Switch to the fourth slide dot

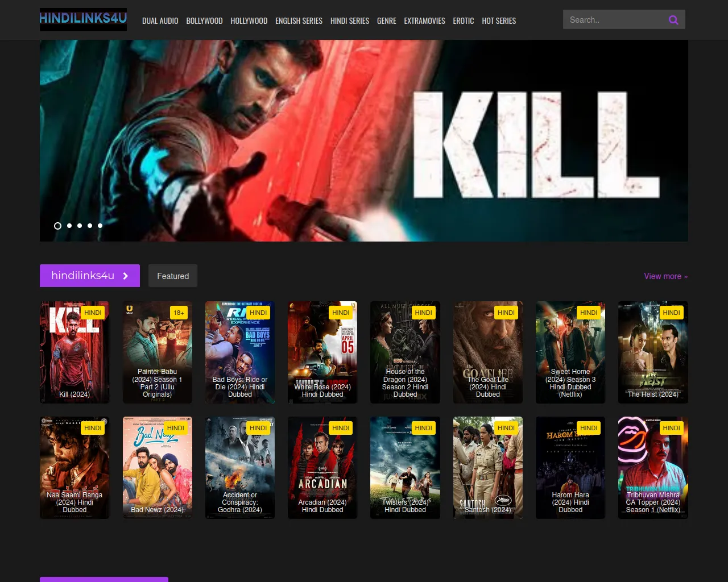click(x=90, y=226)
